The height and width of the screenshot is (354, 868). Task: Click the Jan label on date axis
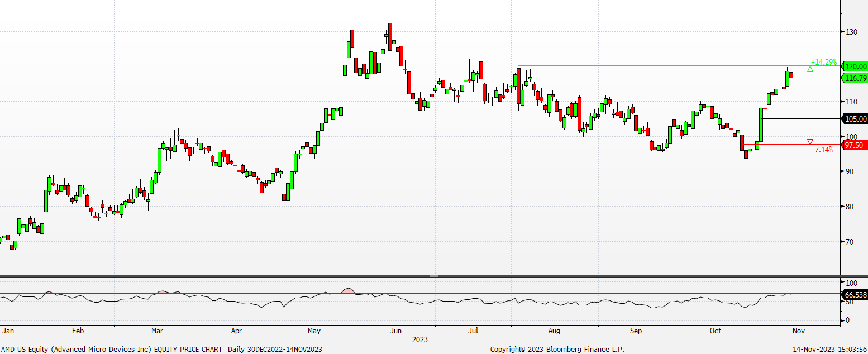8,331
